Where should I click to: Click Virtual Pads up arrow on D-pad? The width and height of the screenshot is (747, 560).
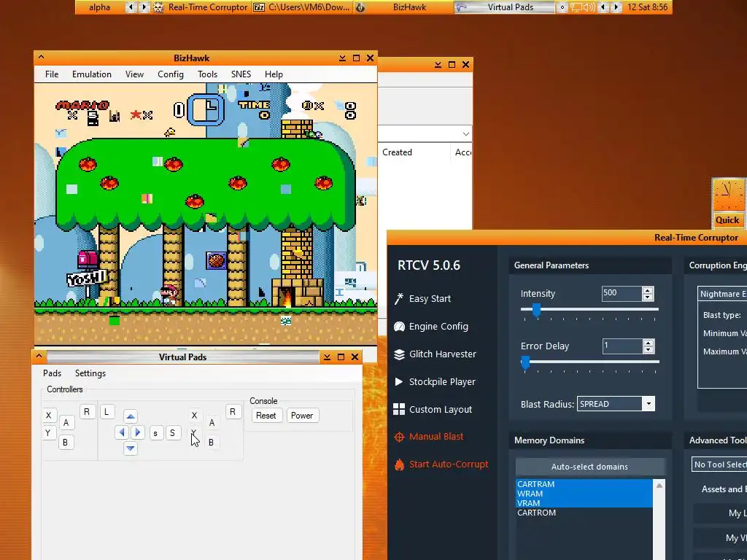(131, 416)
